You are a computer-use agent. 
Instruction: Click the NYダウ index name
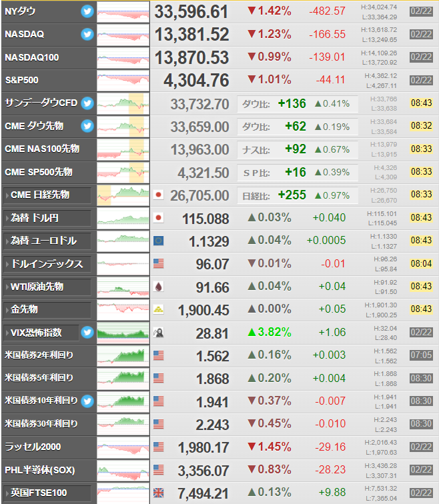pos(20,11)
